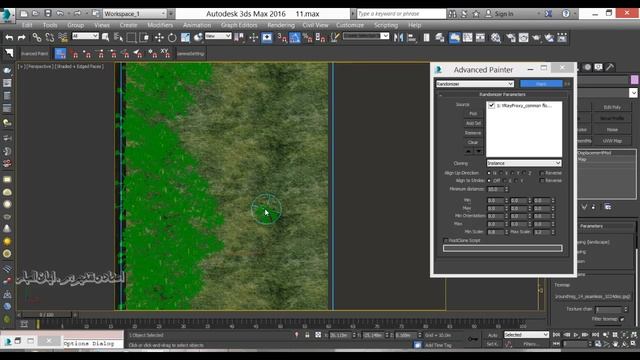Viewport: 640px width, 360px height.
Task: Open the Edit menu
Action: tap(27, 25)
